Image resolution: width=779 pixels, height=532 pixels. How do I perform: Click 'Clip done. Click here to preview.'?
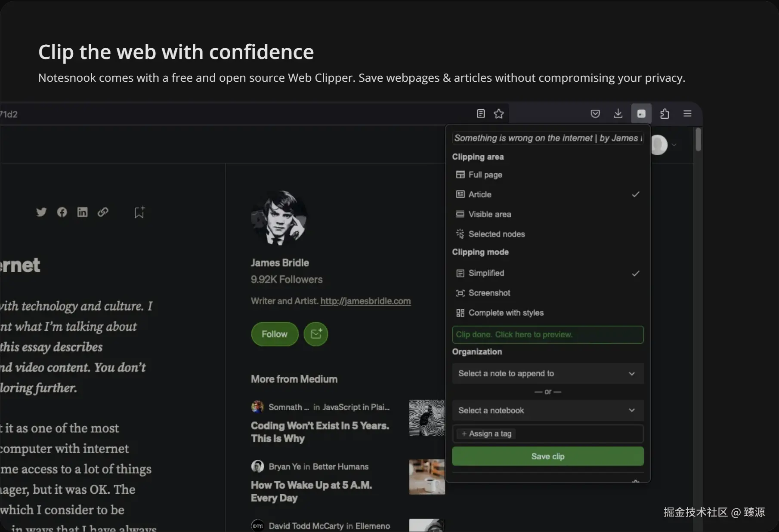[548, 335]
